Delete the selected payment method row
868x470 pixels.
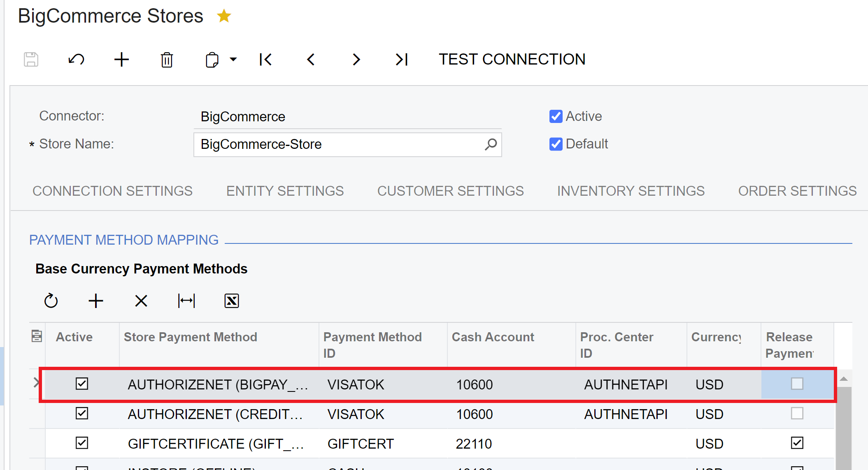[141, 301]
